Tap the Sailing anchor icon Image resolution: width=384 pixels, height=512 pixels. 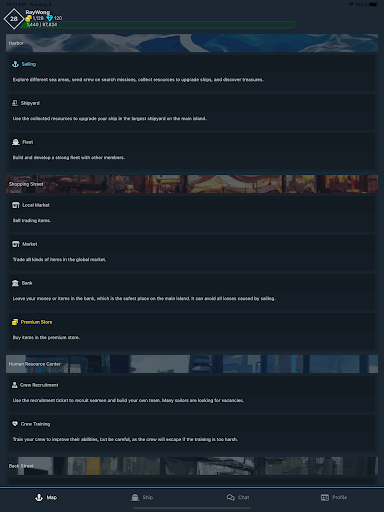(x=15, y=64)
